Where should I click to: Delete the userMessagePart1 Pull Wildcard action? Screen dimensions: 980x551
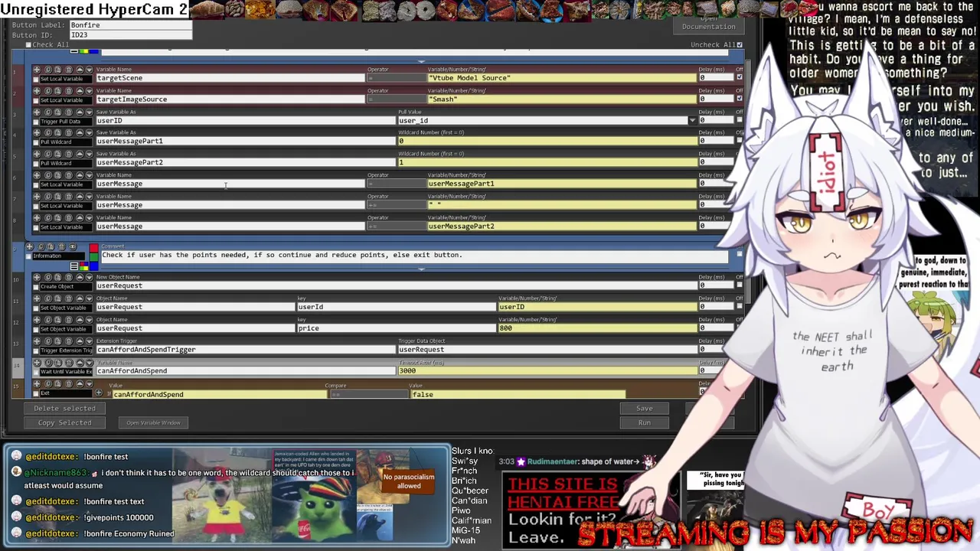[68, 133]
